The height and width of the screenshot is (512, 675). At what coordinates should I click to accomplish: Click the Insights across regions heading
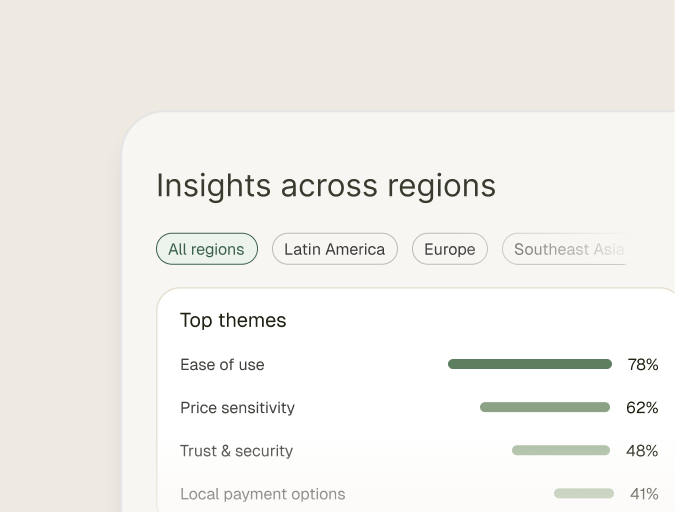[325, 186]
